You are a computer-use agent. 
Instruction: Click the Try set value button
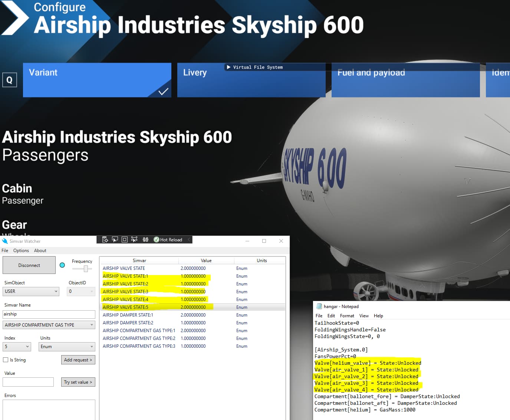pos(78,382)
